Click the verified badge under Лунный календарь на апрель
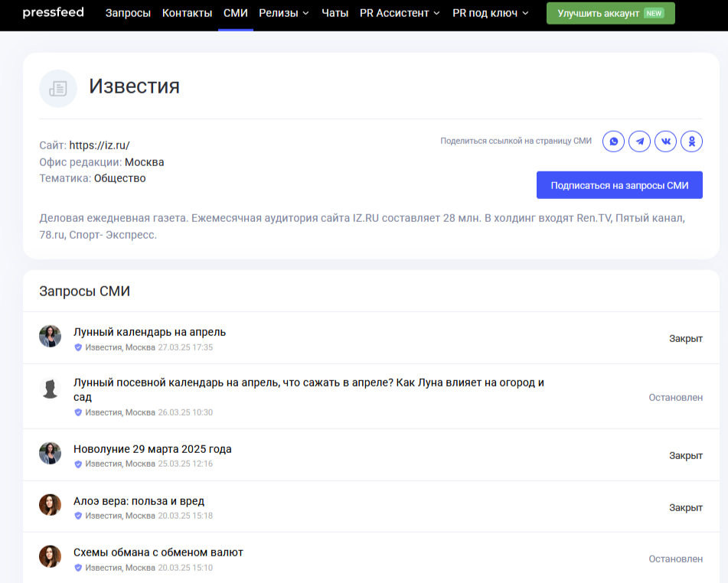728x583 pixels. point(78,347)
